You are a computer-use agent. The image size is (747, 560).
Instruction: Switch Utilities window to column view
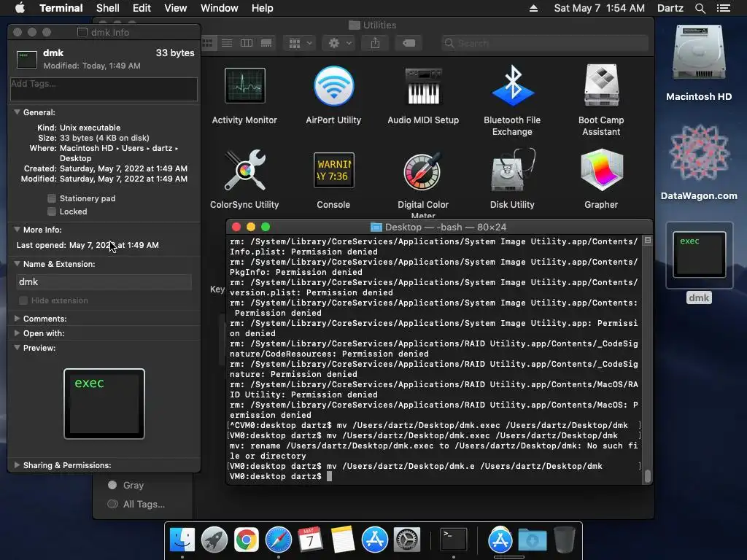point(247,43)
